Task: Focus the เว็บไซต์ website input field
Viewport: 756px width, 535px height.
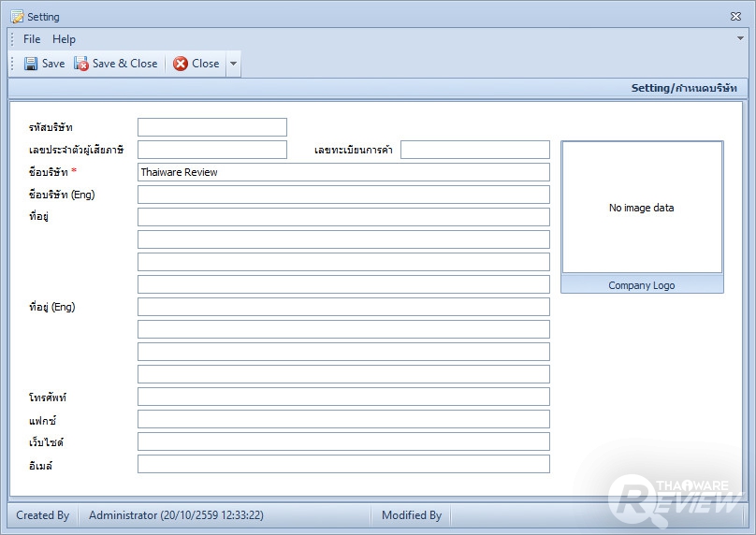Action: point(343,441)
